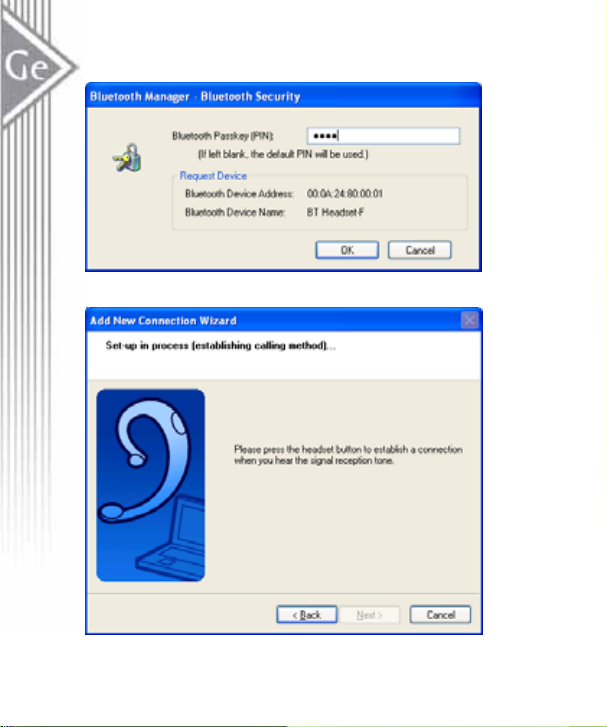Select the BT Headset-F device name
Image resolution: width=607 pixels, height=727 pixels.
click(x=335, y=212)
